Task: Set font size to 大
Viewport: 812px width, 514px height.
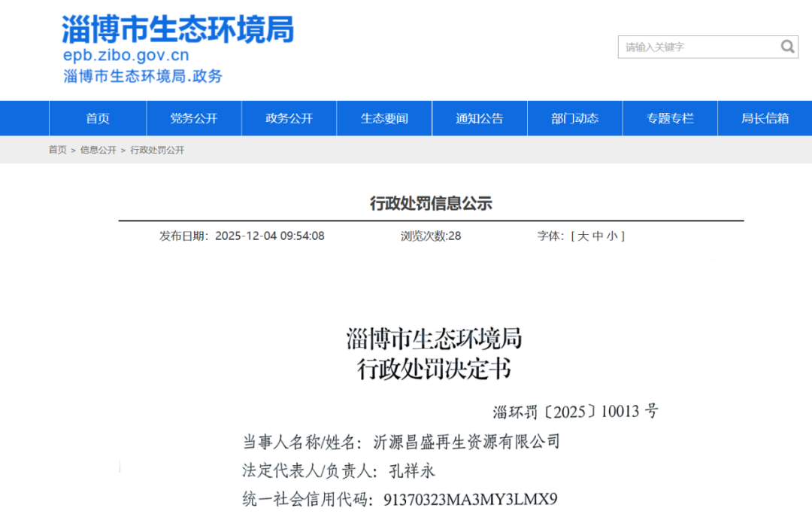Action: 583,236
